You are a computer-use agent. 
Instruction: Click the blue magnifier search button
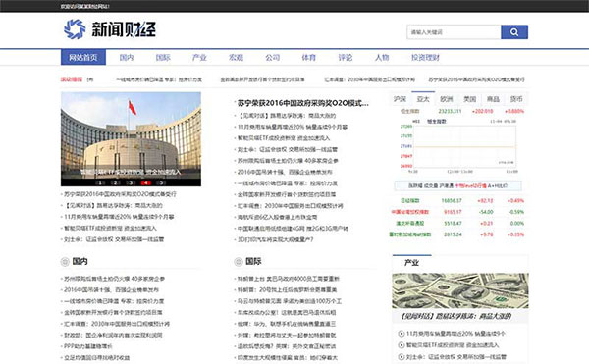(514, 32)
